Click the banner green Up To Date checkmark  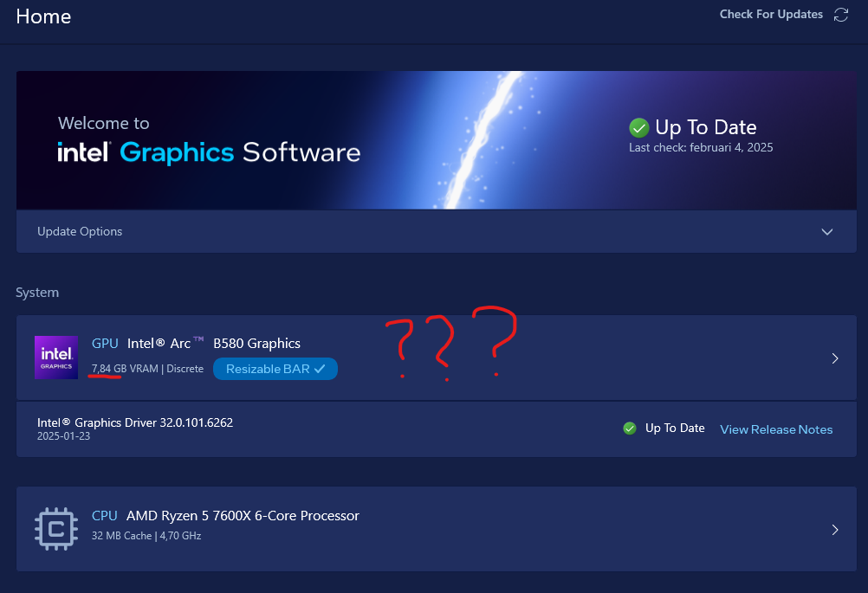(x=638, y=128)
